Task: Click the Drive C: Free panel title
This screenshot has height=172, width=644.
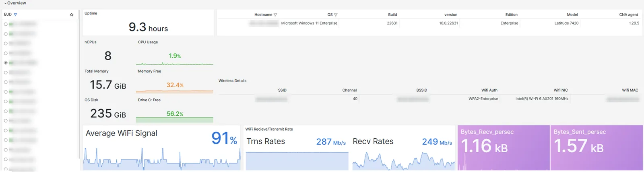Action: point(149,100)
